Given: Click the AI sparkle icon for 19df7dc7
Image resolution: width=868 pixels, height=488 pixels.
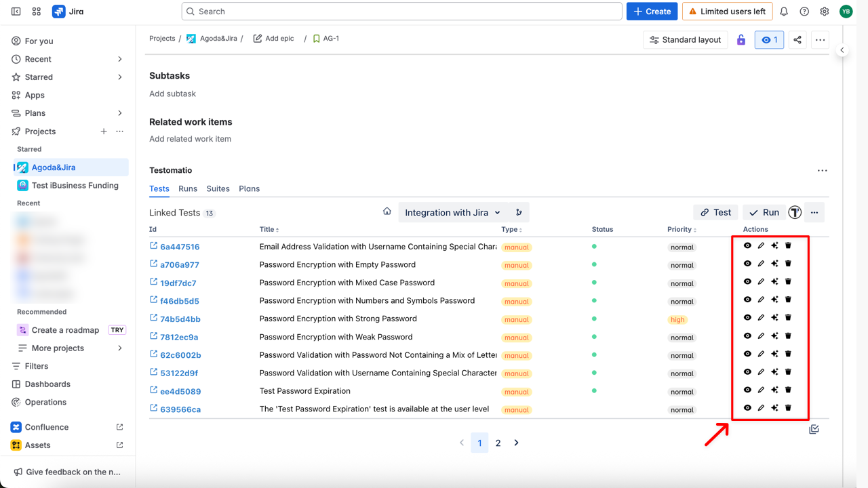Looking at the screenshot, I should tap(774, 282).
